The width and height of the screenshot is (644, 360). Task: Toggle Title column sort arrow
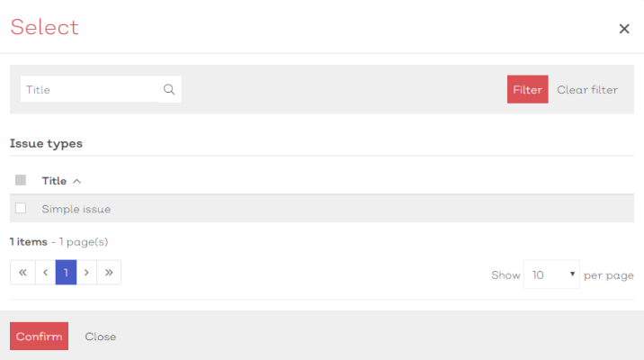pos(76,181)
